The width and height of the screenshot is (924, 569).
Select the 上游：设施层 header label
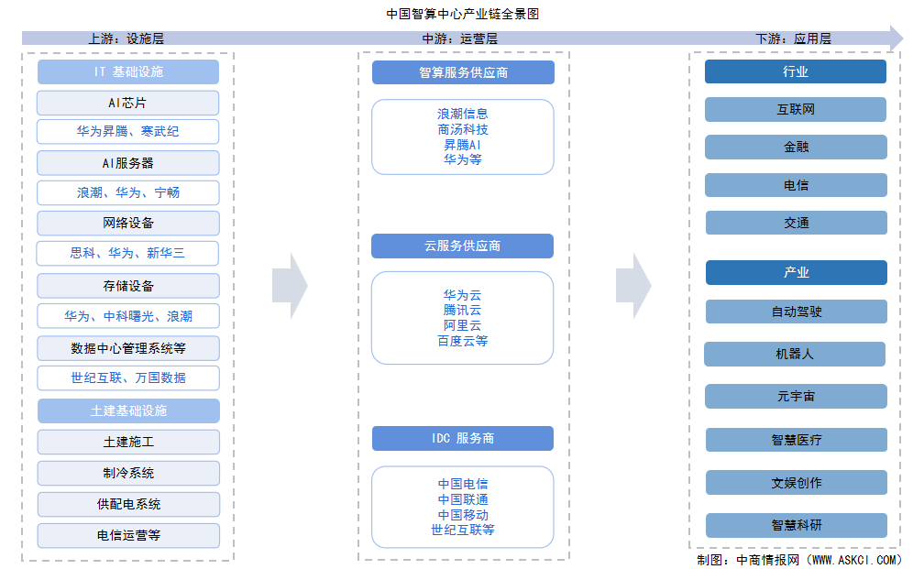126,38
